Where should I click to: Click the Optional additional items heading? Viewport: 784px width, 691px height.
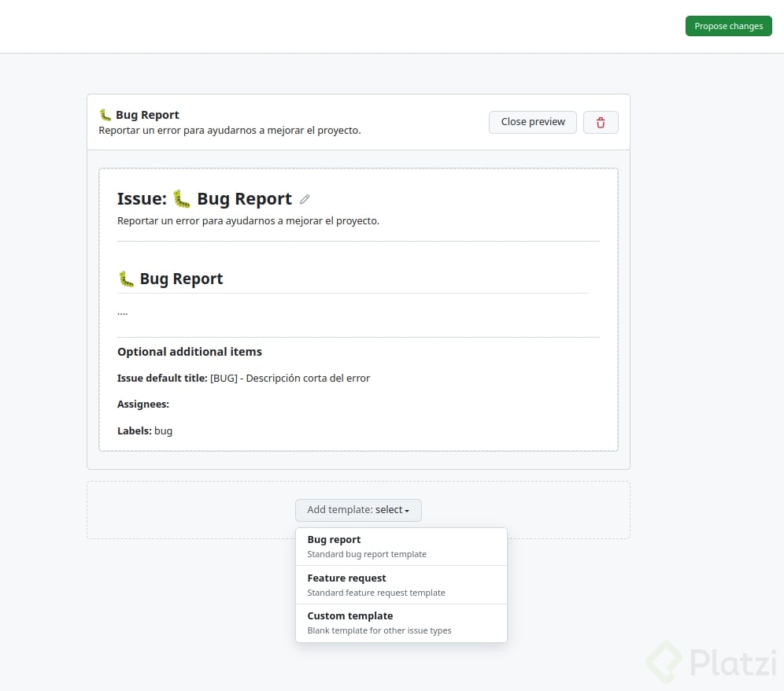(190, 352)
